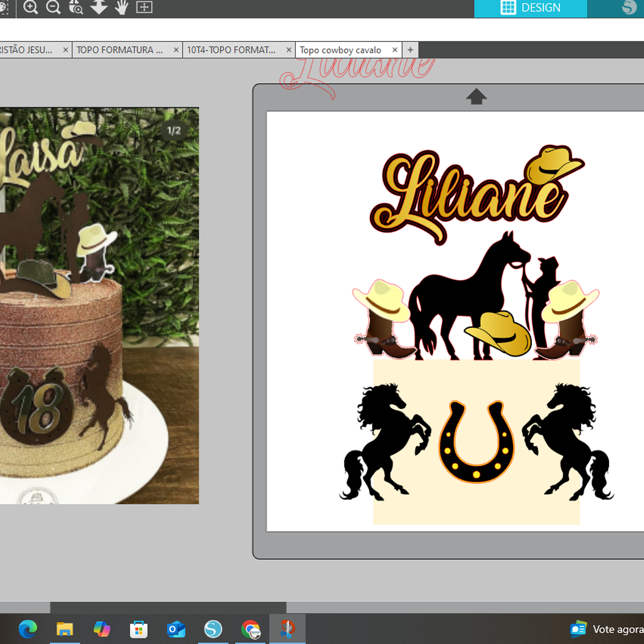
Task: Click the cutting mat up arrow
Action: pos(477,97)
